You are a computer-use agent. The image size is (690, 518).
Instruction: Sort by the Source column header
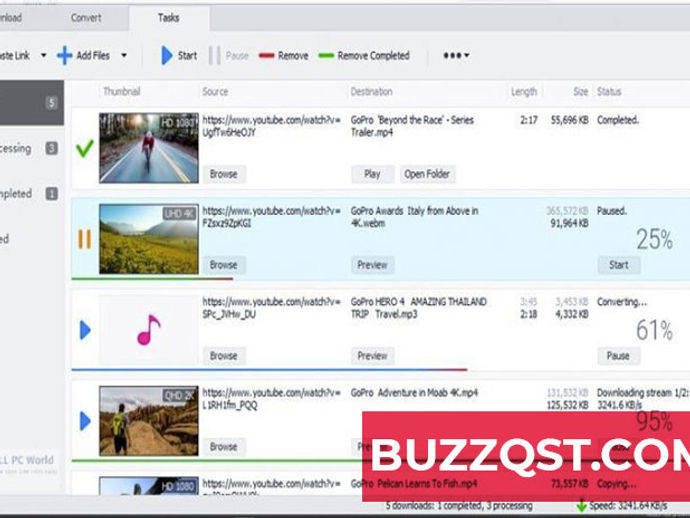coord(215,92)
